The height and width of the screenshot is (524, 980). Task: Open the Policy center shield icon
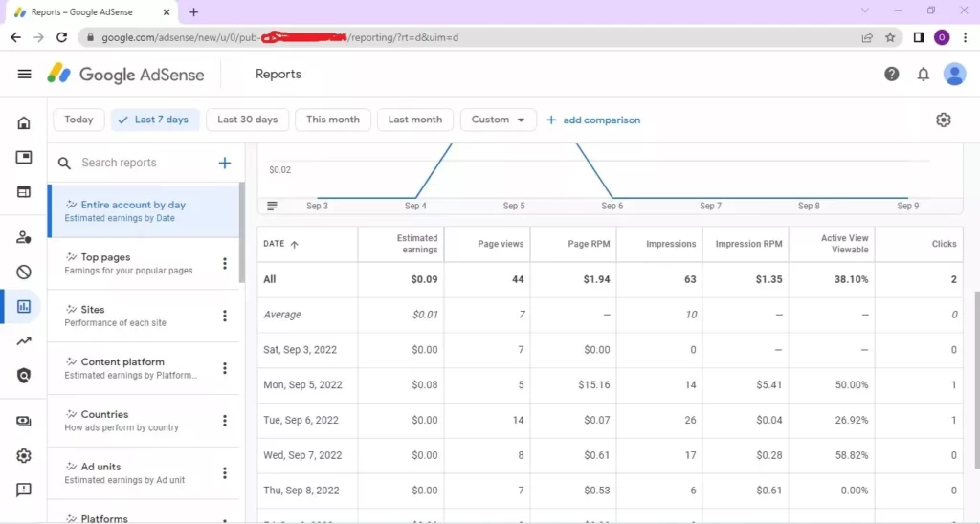pyautogui.click(x=24, y=376)
